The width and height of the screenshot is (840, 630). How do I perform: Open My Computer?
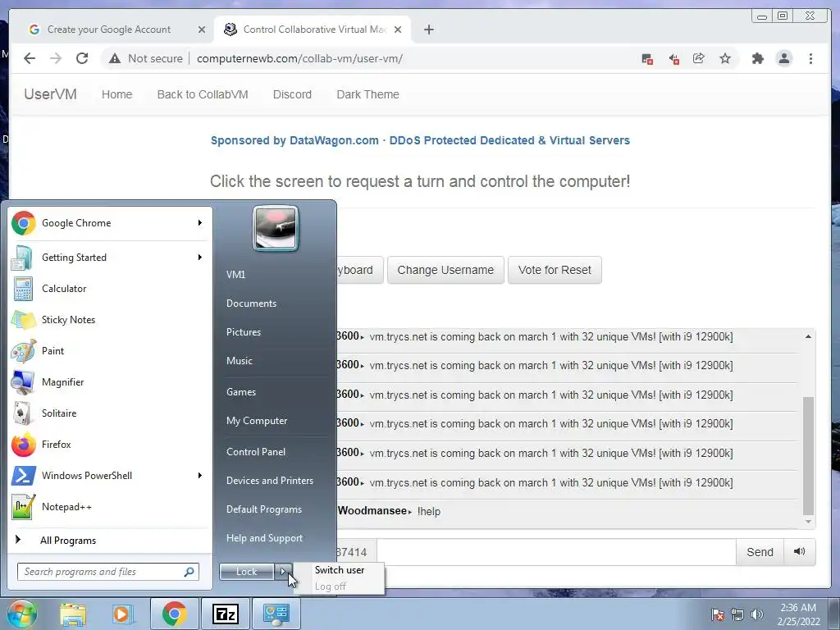257,421
